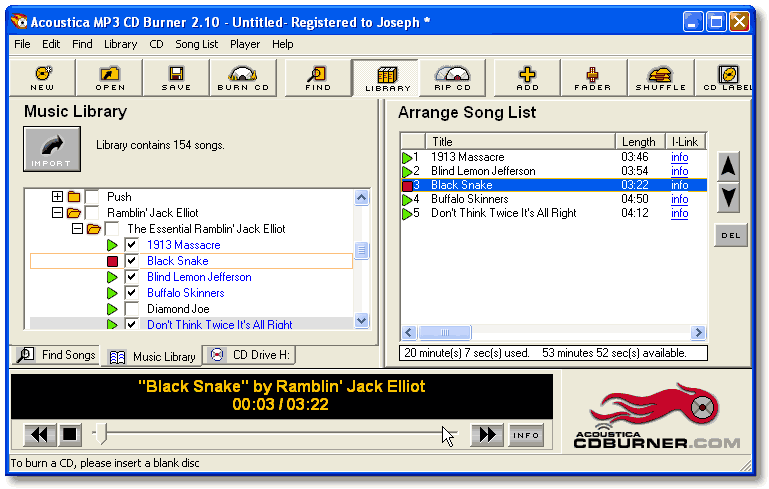Image resolution: width=769 pixels, height=489 pixels.
Task: Click the playback position slider thumb
Action: [x=101, y=434]
